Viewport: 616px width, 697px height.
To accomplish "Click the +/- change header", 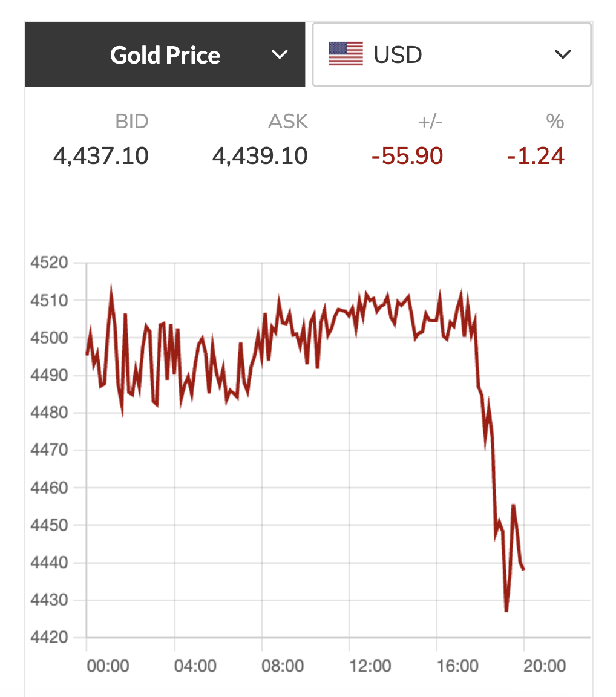I will pyautogui.click(x=430, y=122).
